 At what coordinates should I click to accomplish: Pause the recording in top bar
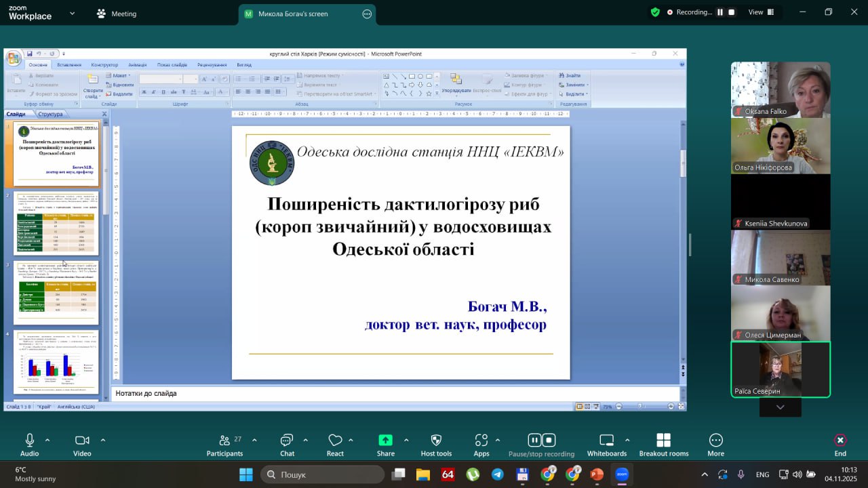coord(720,12)
